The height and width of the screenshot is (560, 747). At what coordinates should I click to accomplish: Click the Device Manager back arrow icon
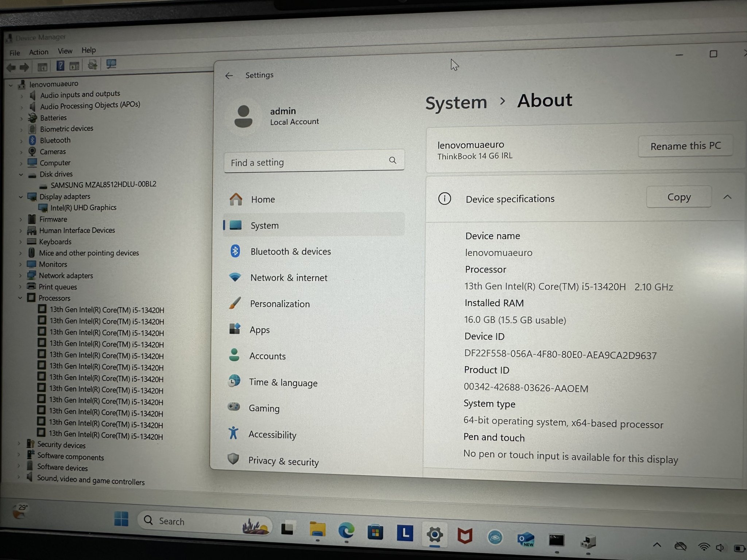[11, 67]
